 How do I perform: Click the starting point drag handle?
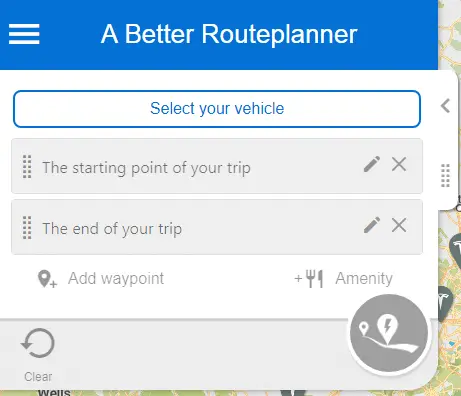tap(27, 167)
